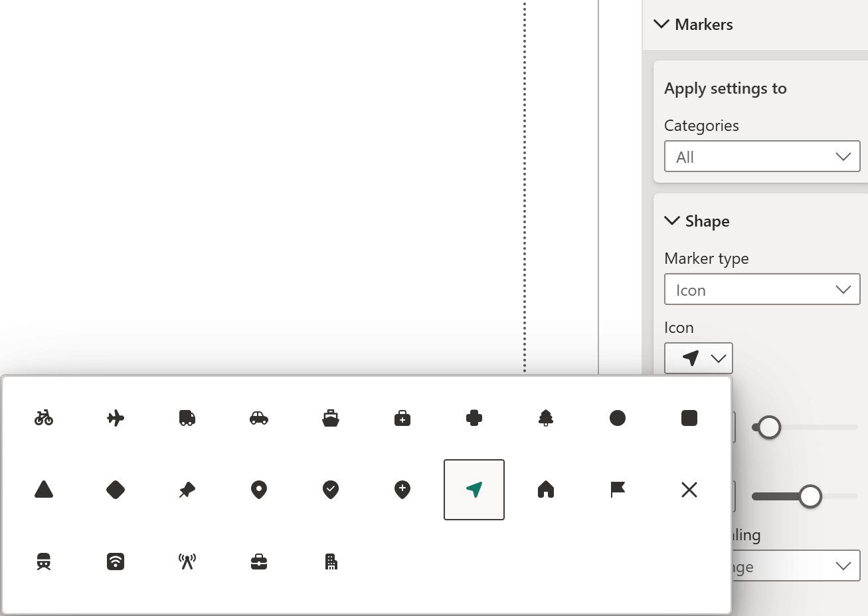The image size is (868, 616).
Task: Select the train marker icon
Action: click(x=44, y=562)
